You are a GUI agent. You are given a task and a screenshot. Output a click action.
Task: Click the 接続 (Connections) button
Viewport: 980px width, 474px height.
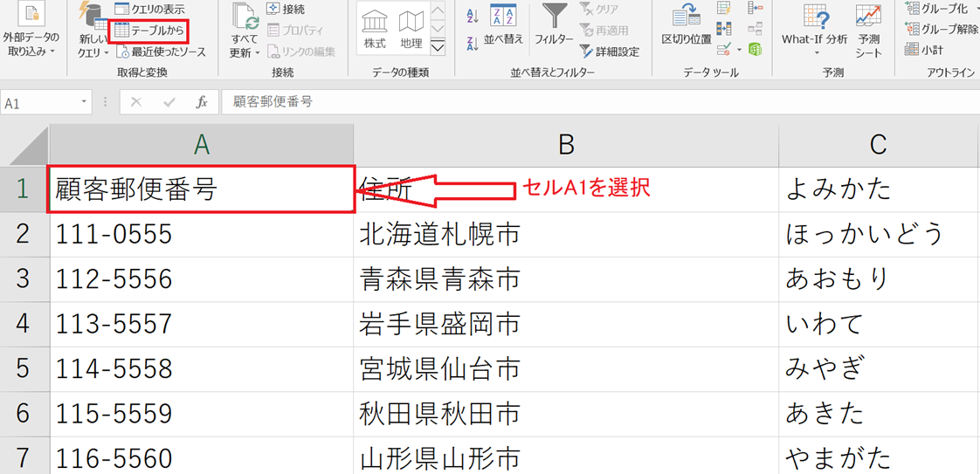(x=286, y=9)
